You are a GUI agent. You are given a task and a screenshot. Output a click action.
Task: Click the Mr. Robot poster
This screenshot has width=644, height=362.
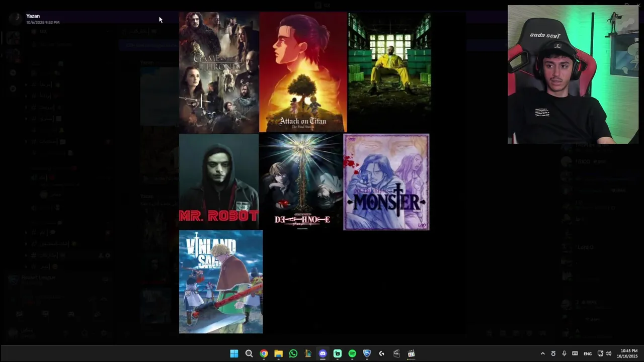point(219,182)
